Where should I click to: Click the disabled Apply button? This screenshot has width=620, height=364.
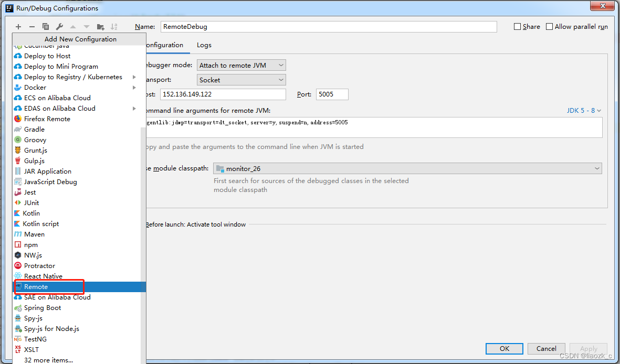pyautogui.click(x=589, y=349)
